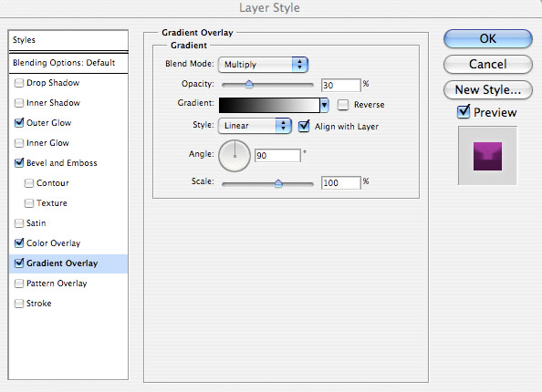Uncheck the Color Overlay checkbox
The height and width of the screenshot is (392, 542).
(x=19, y=242)
